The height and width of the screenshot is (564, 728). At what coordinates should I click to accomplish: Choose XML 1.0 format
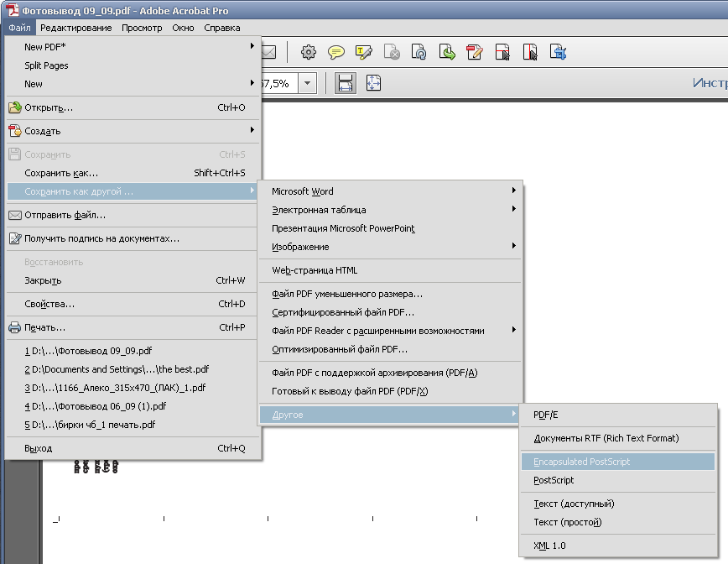click(x=618, y=546)
